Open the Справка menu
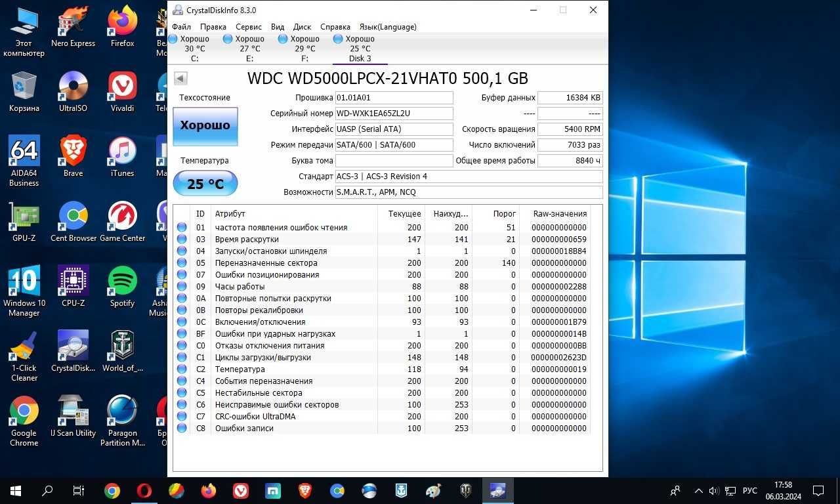Screen dimensions: 840x504 (335, 27)
